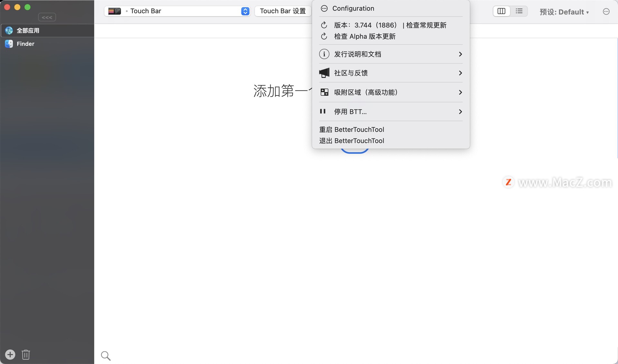Viewport: 618px width, 364px height.
Task: Expand the 停用 BTT... submenu
Action: click(391, 112)
